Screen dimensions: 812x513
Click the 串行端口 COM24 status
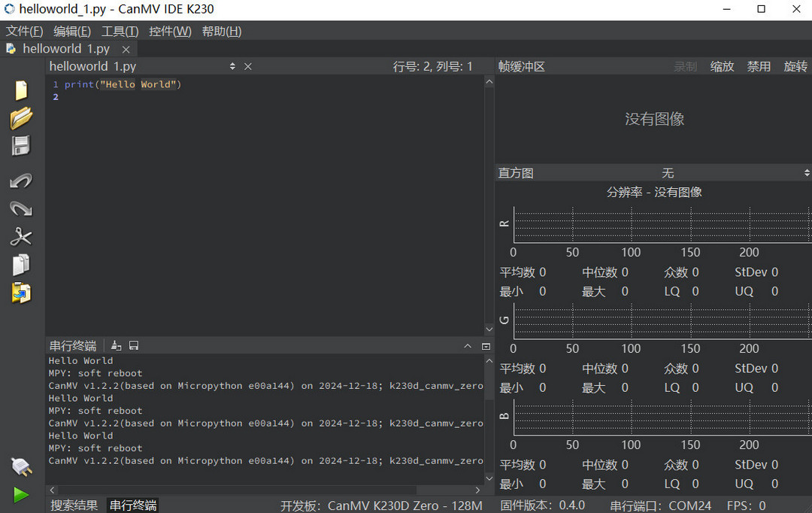coord(660,505)
